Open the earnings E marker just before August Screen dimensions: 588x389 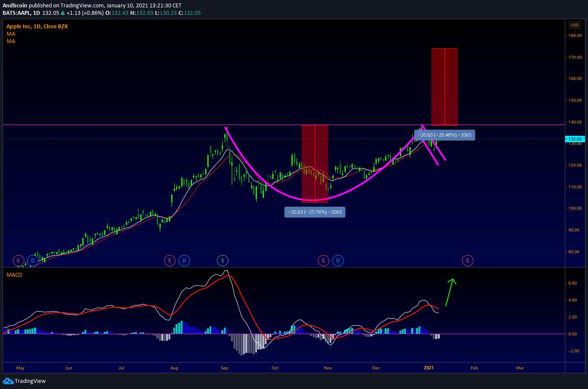click(x=169, y=261)
